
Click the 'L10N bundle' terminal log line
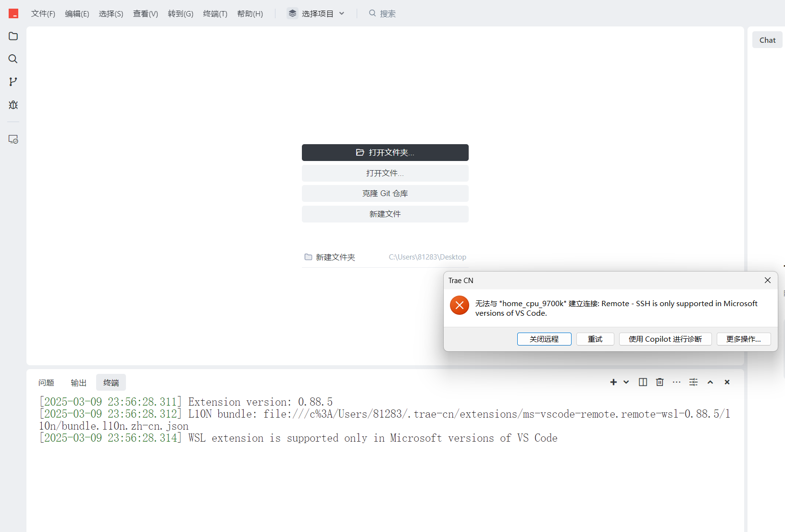[385, 420]
